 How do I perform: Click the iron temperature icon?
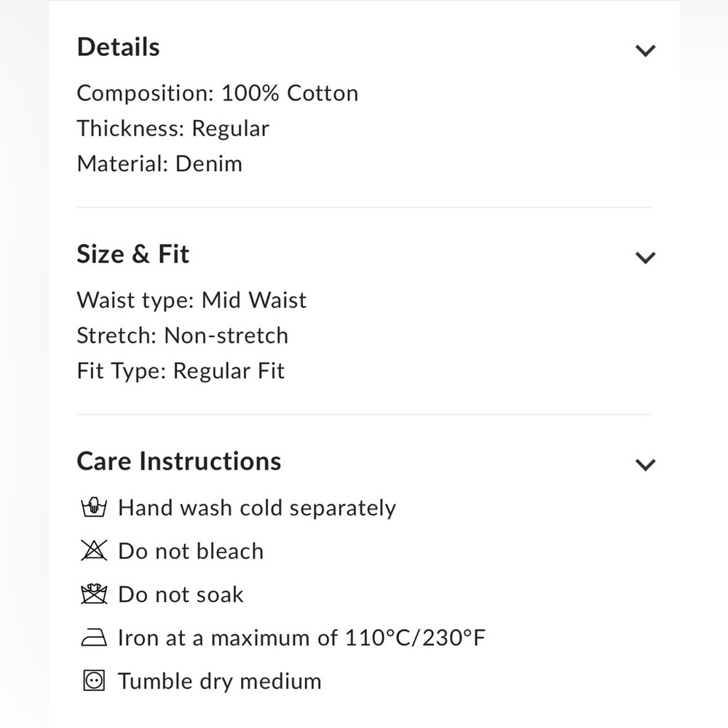[x=94, y=637]
